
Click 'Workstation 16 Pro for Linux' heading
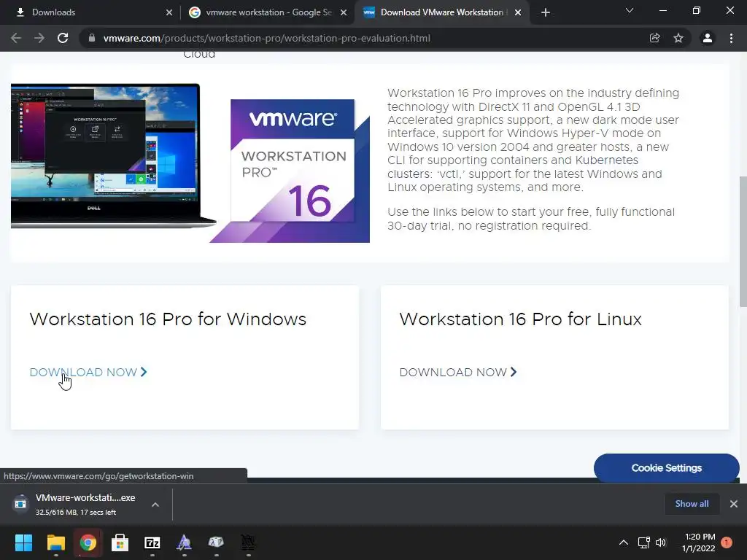tap(521, 319)
